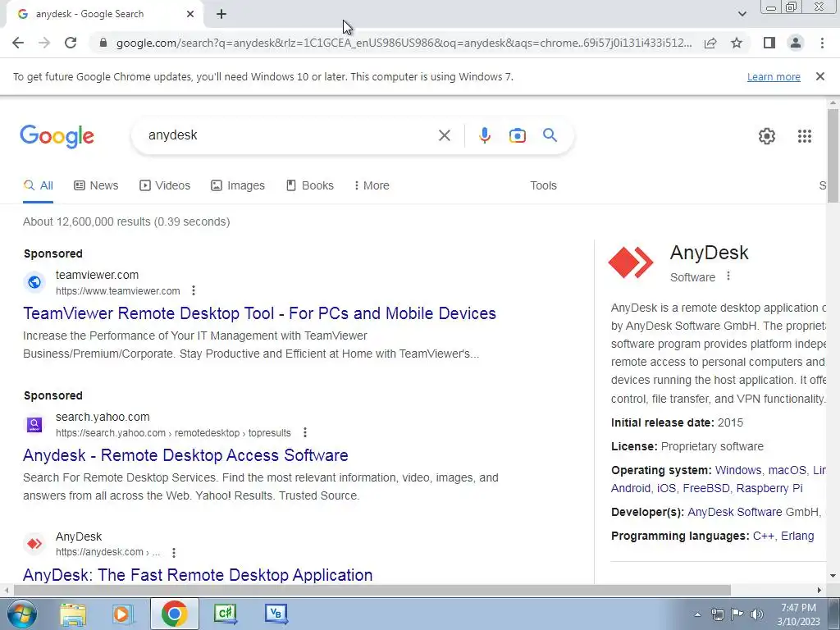This screenshot has height=630, width=840.
Task: Open the volume control in tray
Action: coord(757,614)
